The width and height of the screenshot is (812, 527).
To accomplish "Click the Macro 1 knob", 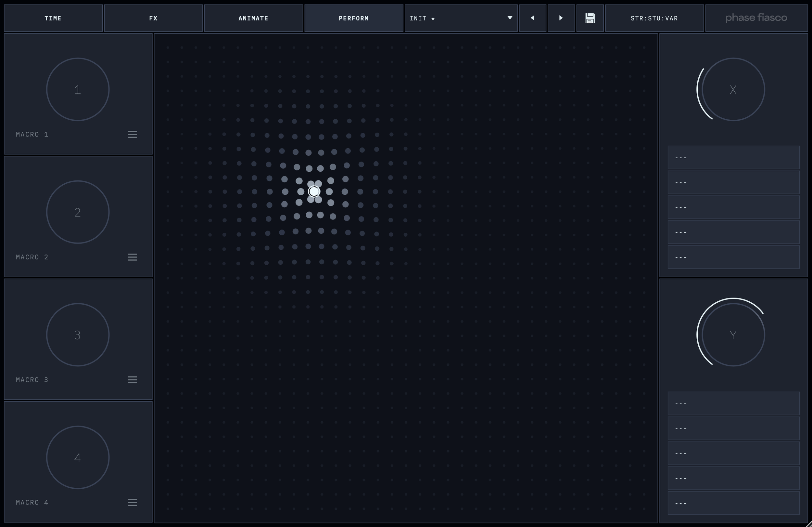I will (x=78, y=89).
